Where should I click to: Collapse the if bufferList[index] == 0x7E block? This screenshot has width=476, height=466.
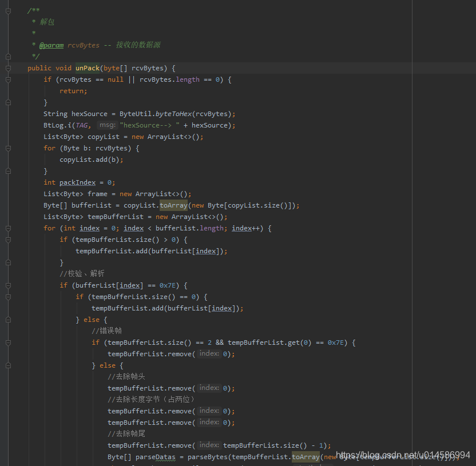[9, 285]
